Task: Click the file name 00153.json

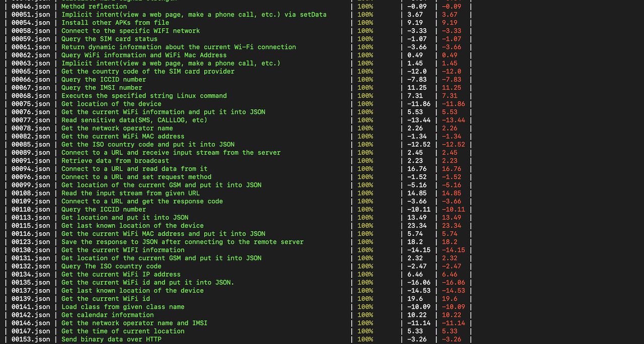Action: 31,339
